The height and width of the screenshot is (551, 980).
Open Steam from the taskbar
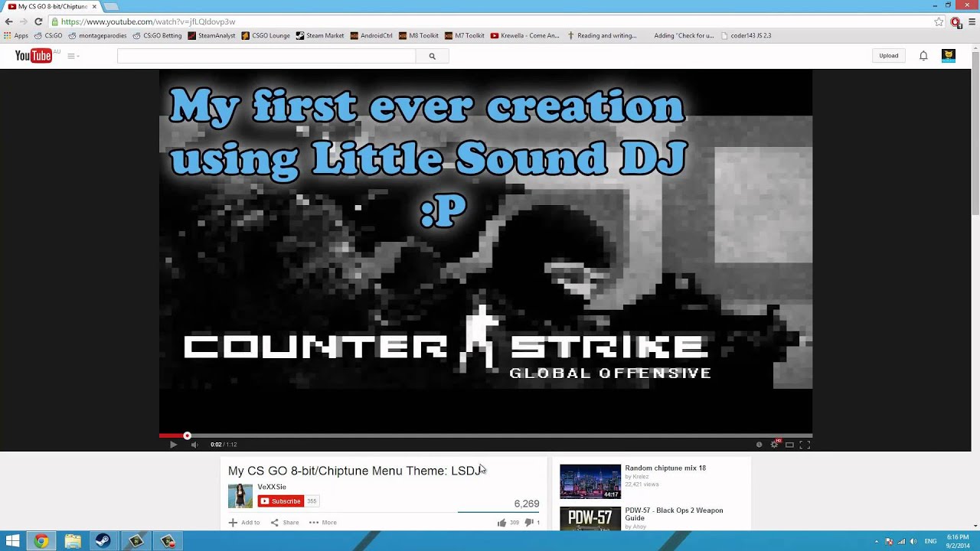(103, 541)
